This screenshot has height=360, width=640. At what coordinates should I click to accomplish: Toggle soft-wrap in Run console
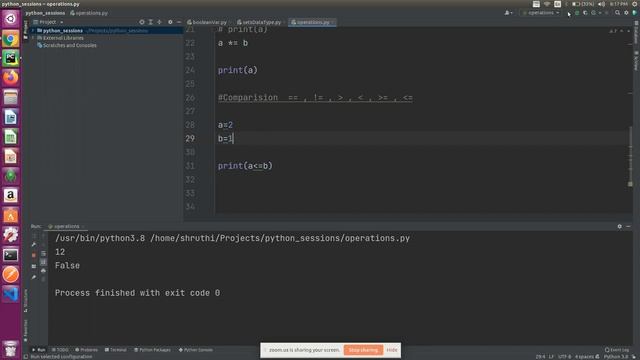click(43, 253)
